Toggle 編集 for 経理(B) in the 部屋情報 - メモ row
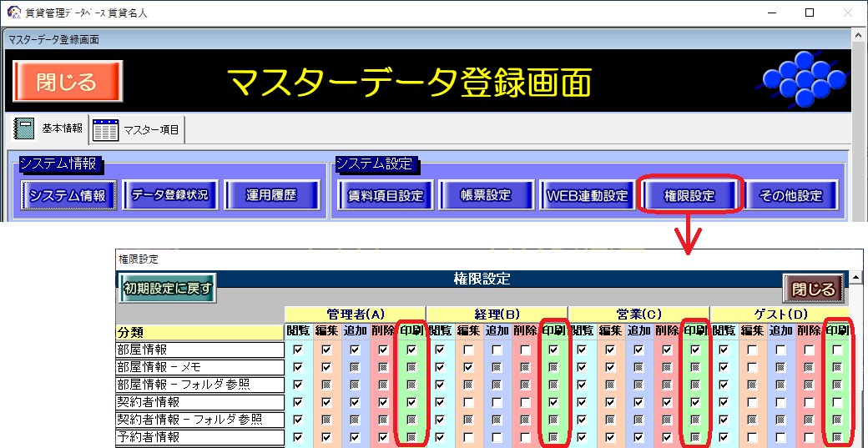 pos(468,367)
